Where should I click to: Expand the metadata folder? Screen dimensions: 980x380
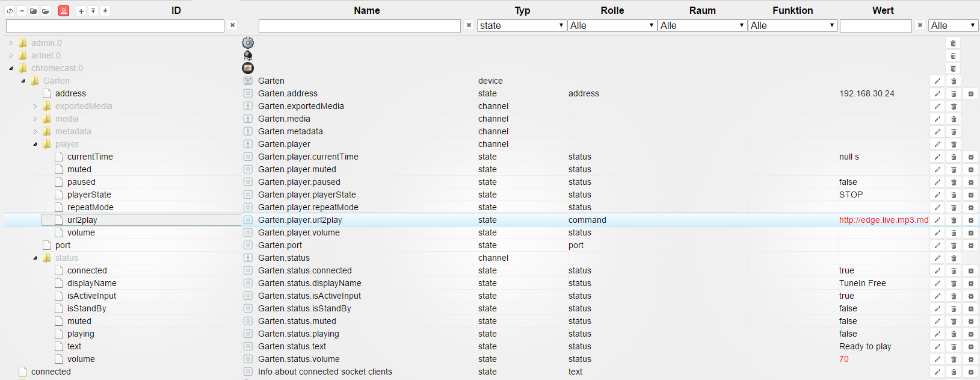(35, 131)
